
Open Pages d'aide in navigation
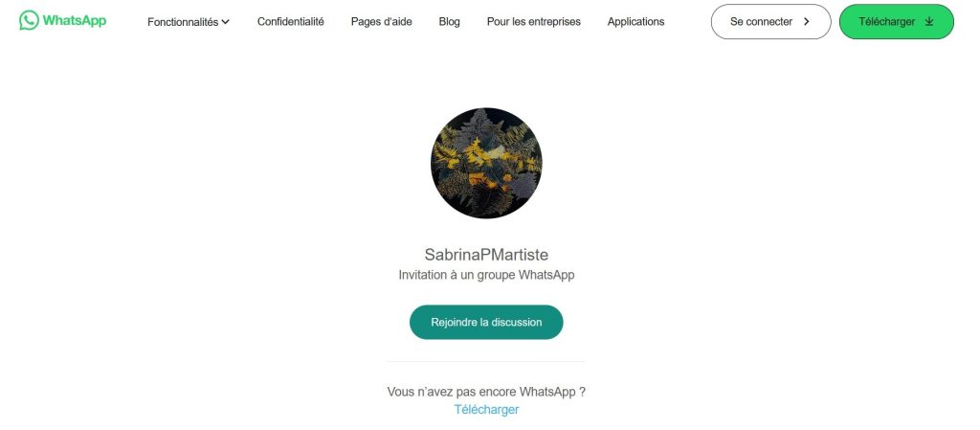381,21
